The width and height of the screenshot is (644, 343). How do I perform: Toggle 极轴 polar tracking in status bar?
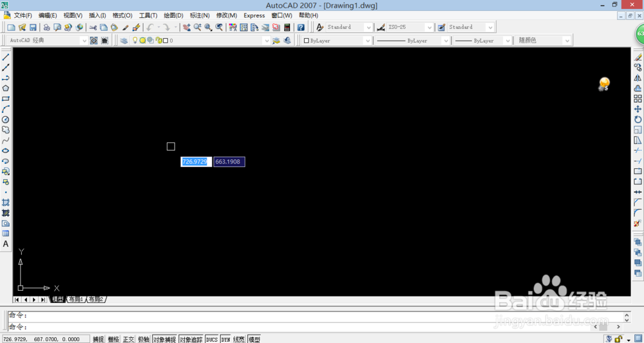(x=144, y=339)
